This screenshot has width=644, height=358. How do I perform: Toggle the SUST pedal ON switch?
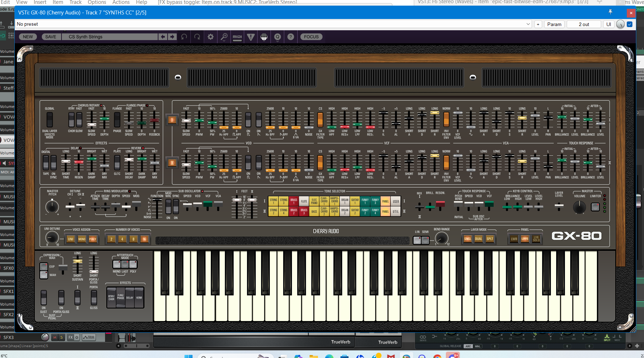(x=44, y=298)
